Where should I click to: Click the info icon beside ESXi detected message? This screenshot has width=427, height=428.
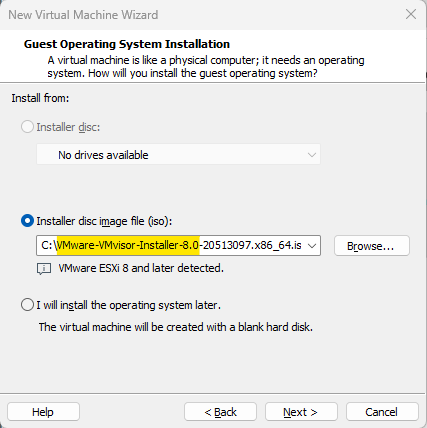click(44, 268)
